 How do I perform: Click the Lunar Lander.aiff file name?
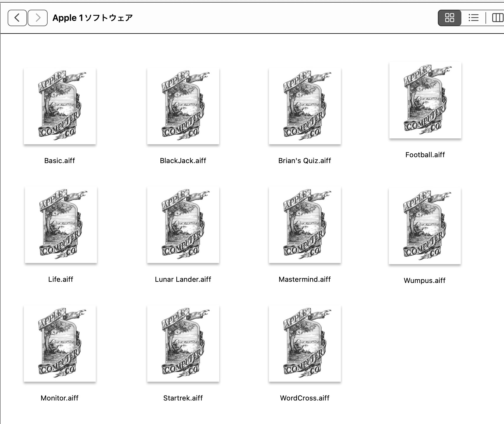click(183, 279)
